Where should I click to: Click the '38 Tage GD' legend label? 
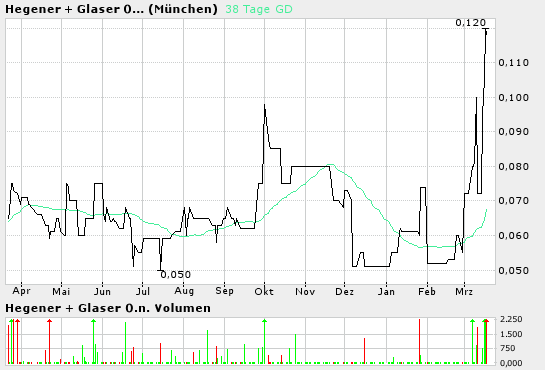coord(259,9)
